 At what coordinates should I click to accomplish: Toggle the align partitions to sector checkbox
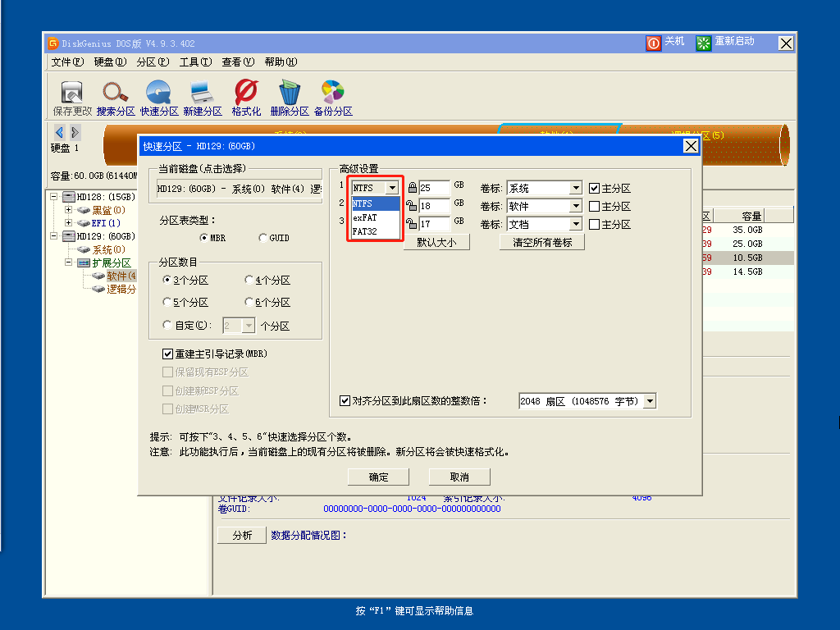click(345, 400)
